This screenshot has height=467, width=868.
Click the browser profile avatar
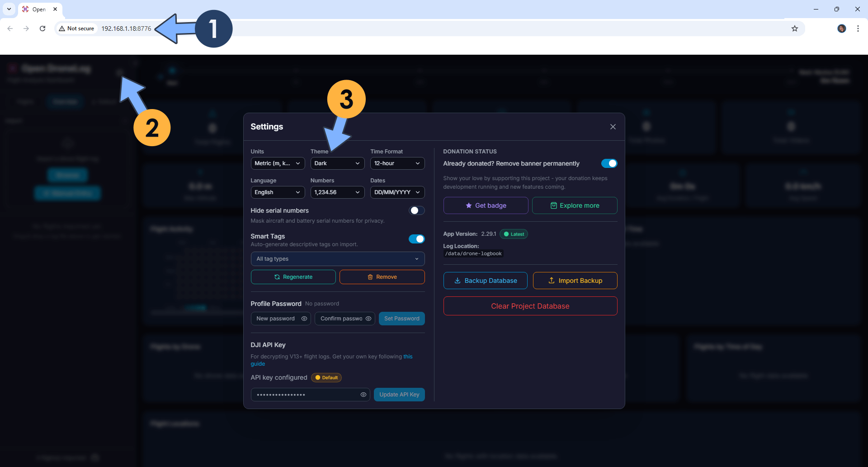[x=841, y=28]
